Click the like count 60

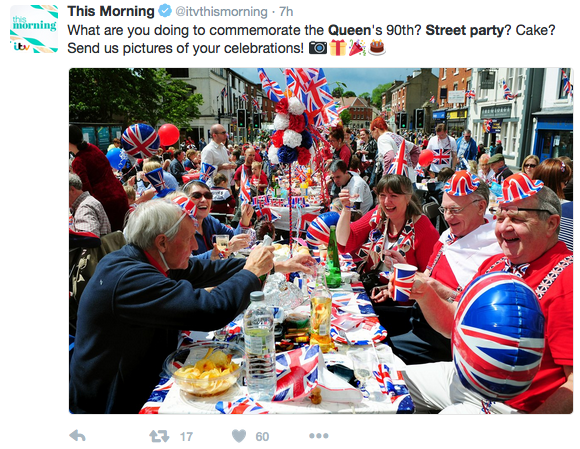pyautogui.click(x=262, y=437)
